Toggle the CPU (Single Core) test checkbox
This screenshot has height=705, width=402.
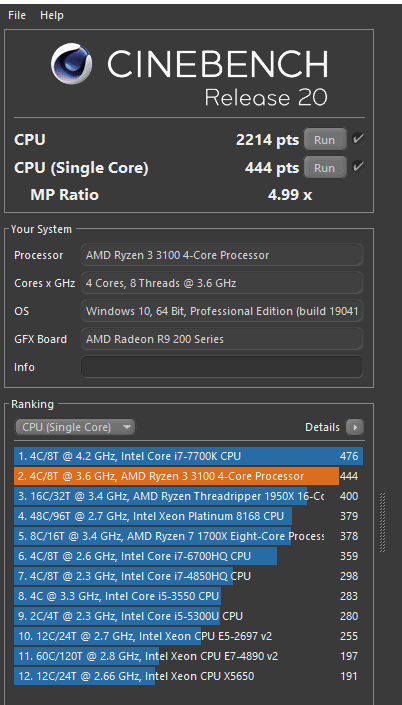coord(358,167)
